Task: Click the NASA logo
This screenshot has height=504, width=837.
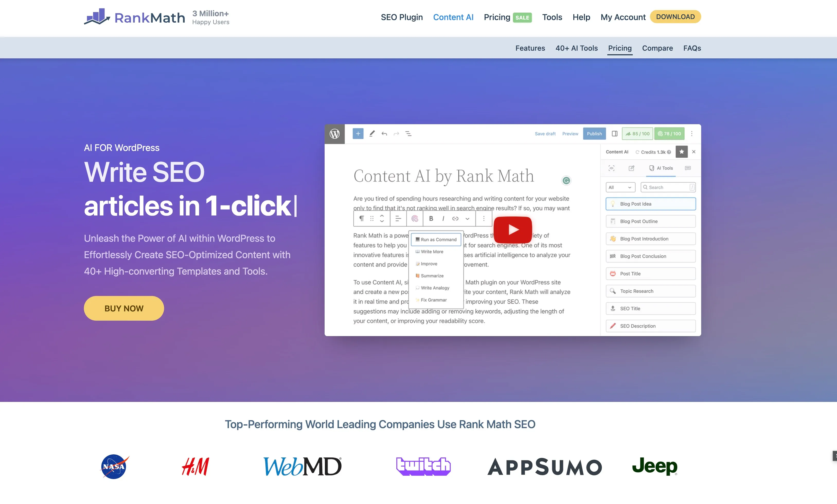Action: click(114, 466)
